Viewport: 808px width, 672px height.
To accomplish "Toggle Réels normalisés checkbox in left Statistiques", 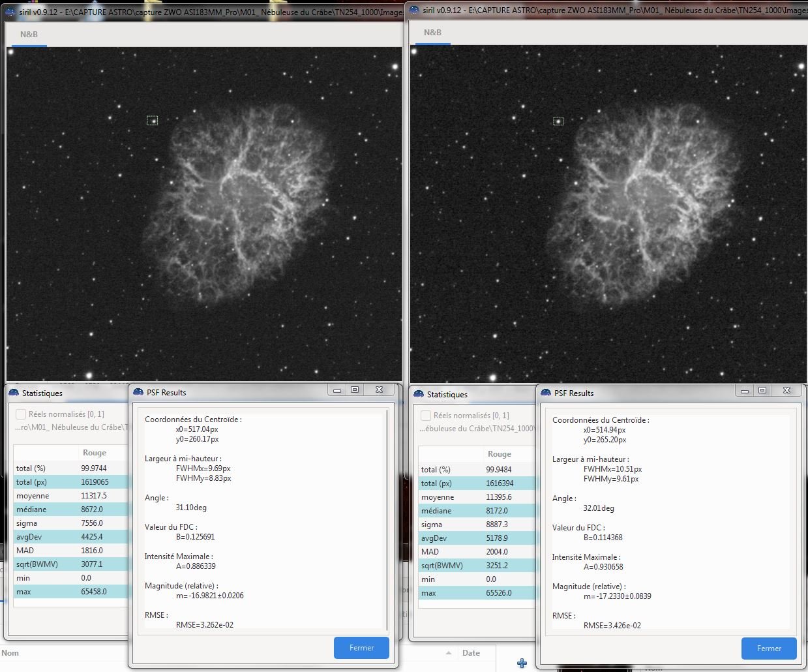I will coord(21,414).
